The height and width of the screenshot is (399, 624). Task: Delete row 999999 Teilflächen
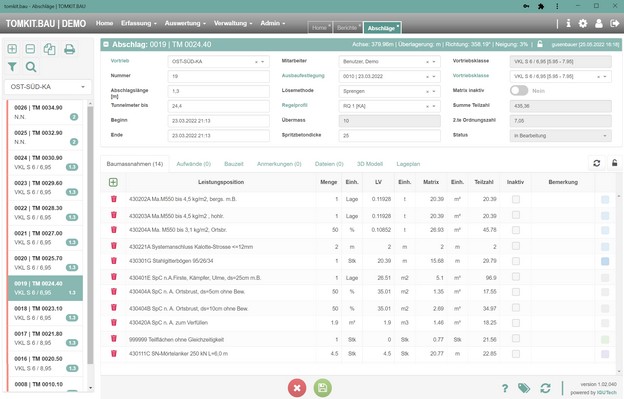pos(114,338)
